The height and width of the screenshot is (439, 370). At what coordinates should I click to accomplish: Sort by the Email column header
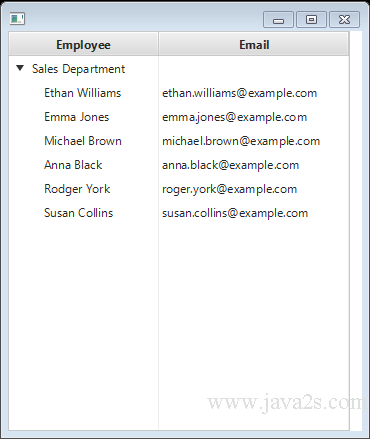[x=254, y=44]
